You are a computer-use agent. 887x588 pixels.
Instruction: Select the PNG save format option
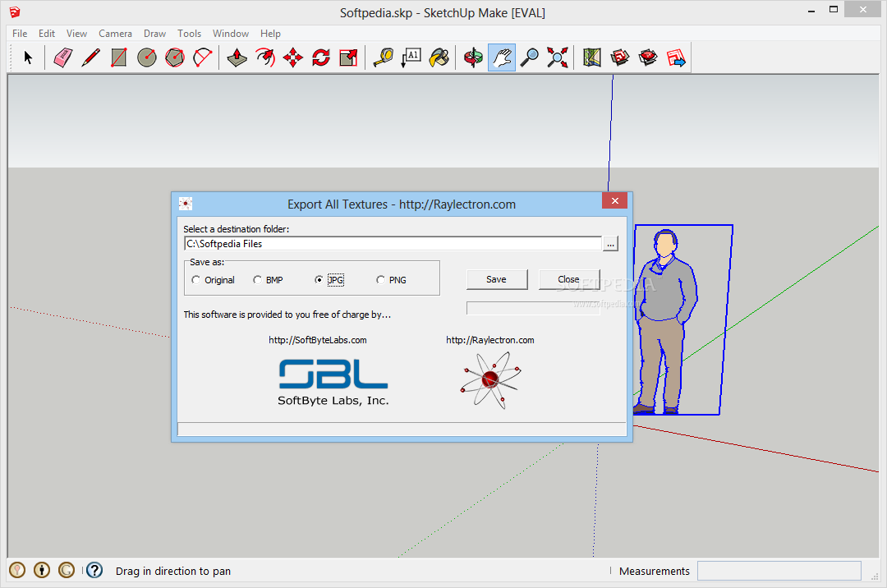(392, 280)
